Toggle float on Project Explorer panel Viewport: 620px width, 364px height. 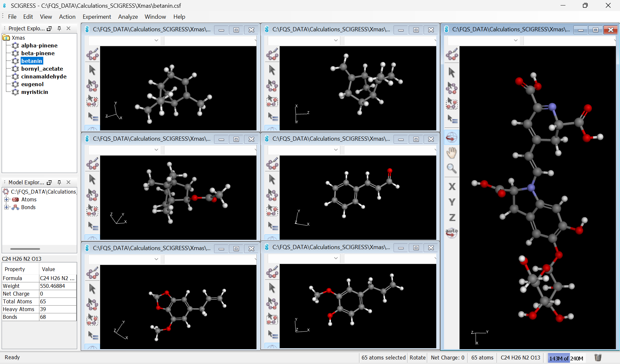(49, 28)
